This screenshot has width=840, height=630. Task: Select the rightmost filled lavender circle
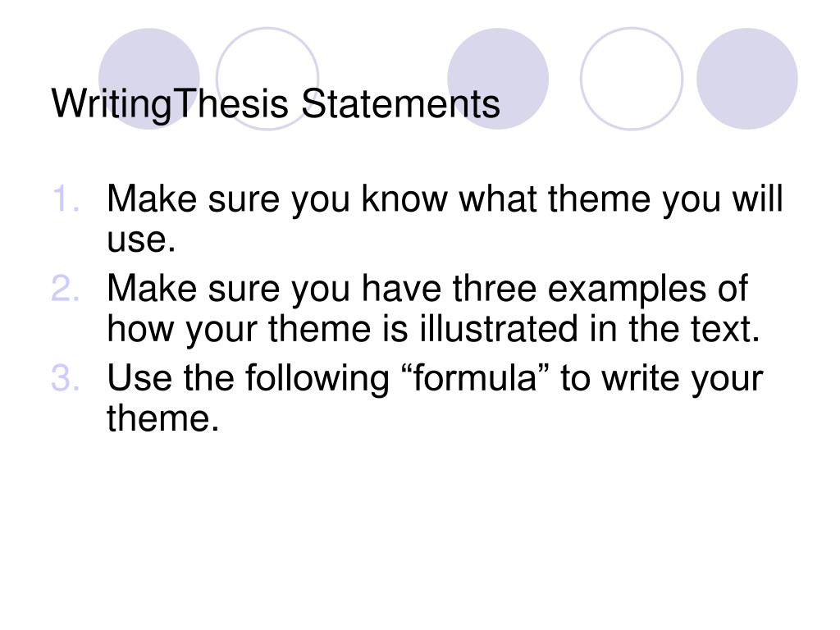tap(746, 79)
